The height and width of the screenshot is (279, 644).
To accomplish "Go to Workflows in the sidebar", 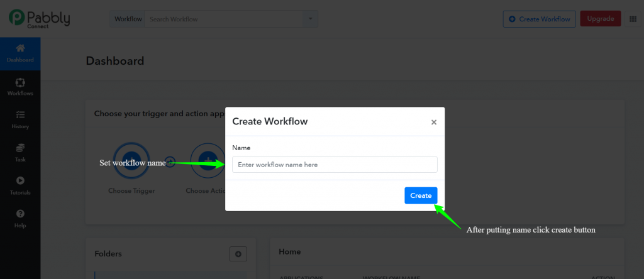I will tap(20, 87).
